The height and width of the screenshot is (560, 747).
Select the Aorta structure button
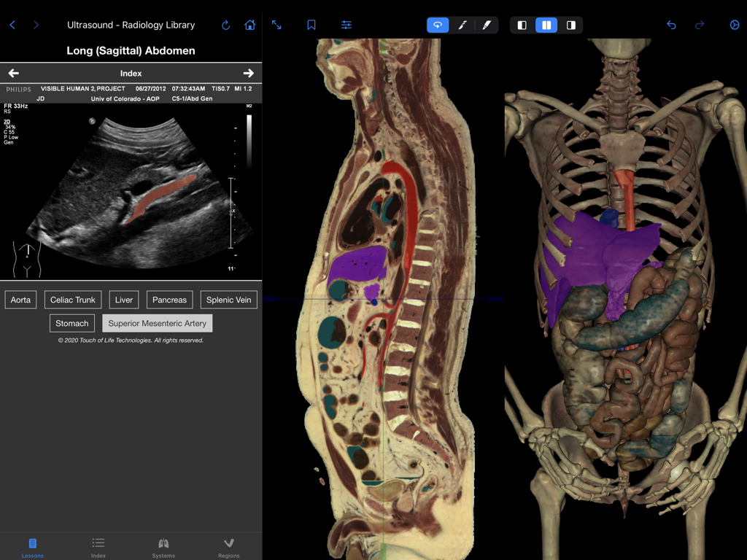(20, 299)
